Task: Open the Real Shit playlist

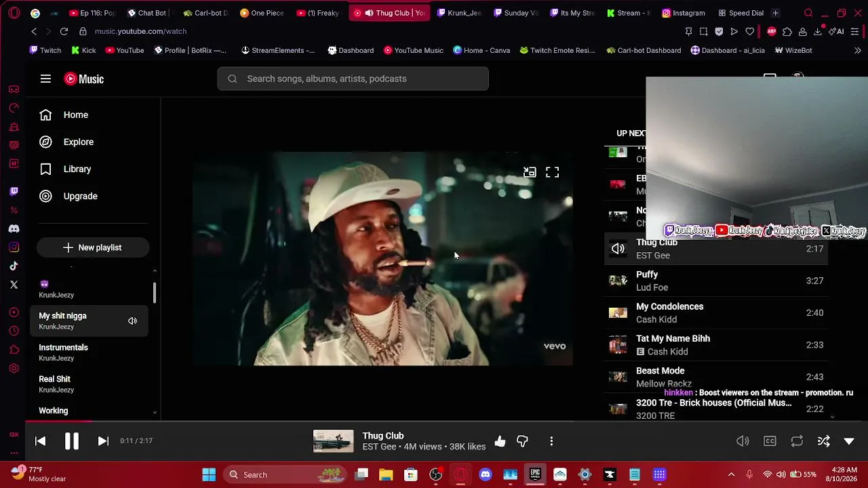Action: pos(89,384)
